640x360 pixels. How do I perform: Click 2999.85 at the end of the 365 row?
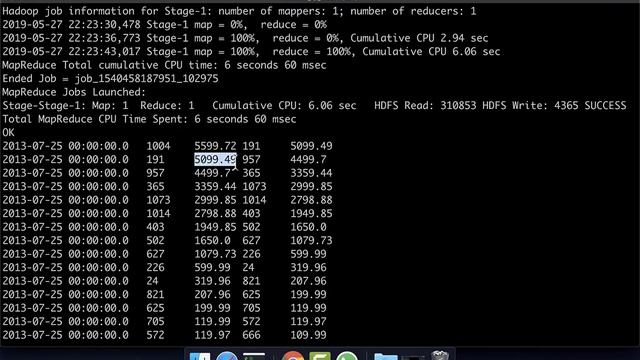(x=311, y=187)
